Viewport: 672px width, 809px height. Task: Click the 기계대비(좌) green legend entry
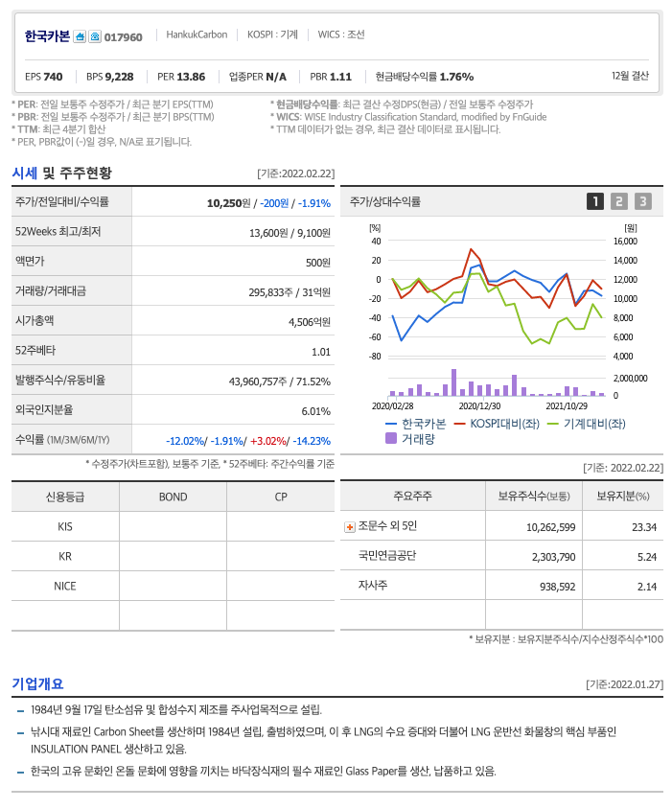point(587,424)
